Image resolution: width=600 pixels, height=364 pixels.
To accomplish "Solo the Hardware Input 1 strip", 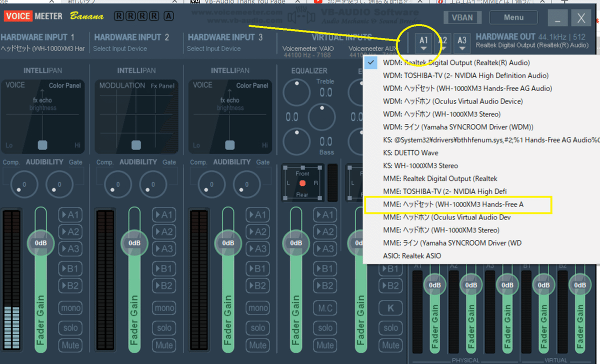I will click(x=70, y=328).
